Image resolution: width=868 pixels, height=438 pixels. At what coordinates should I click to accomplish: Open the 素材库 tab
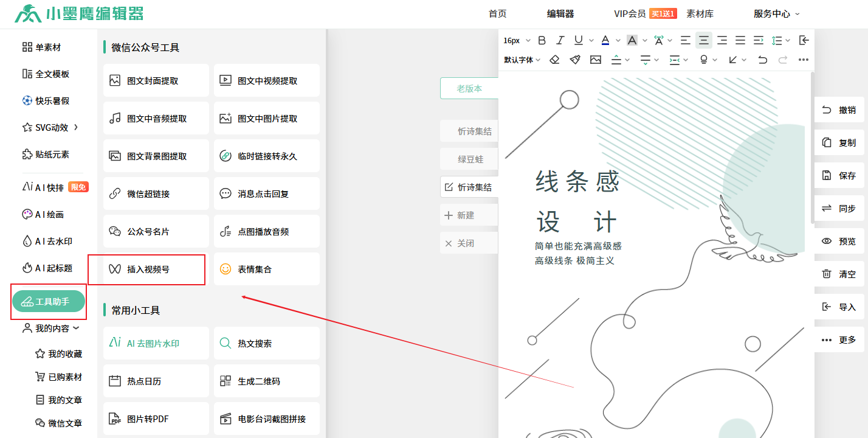click(x=700, y=13)
